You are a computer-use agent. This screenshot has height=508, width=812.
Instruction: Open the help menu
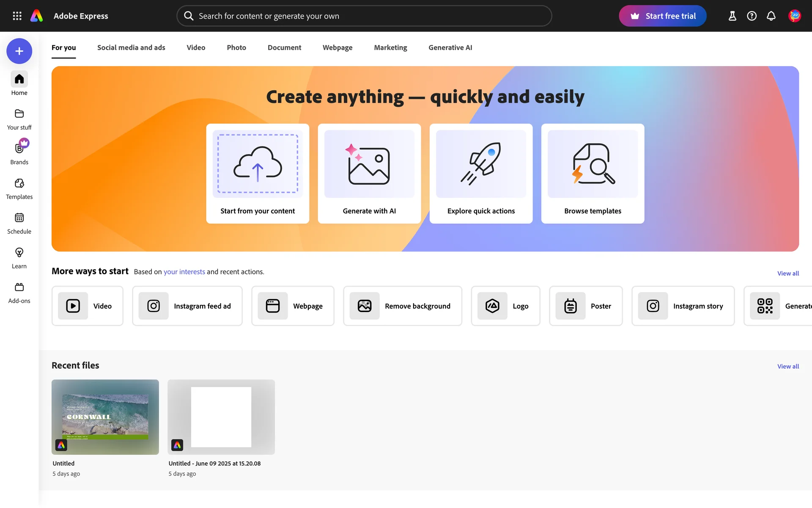point(752,16)
